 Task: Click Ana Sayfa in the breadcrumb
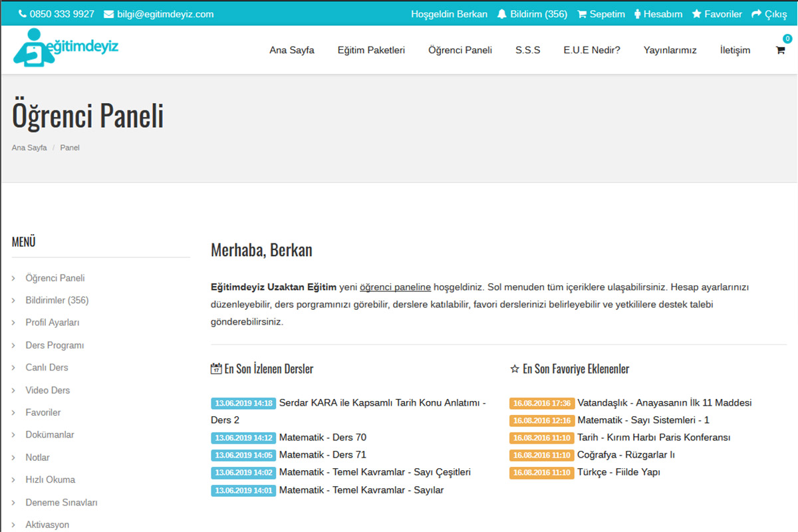pos(29,148)
